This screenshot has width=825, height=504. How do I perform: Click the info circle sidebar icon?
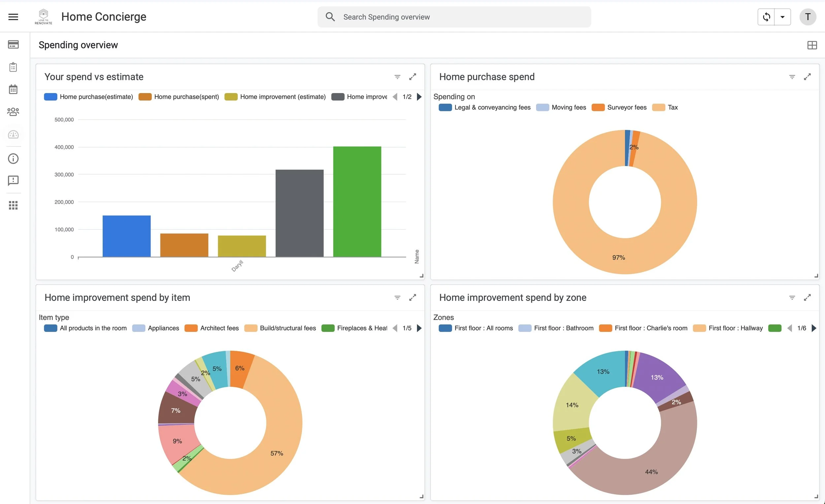click(13, 158)
